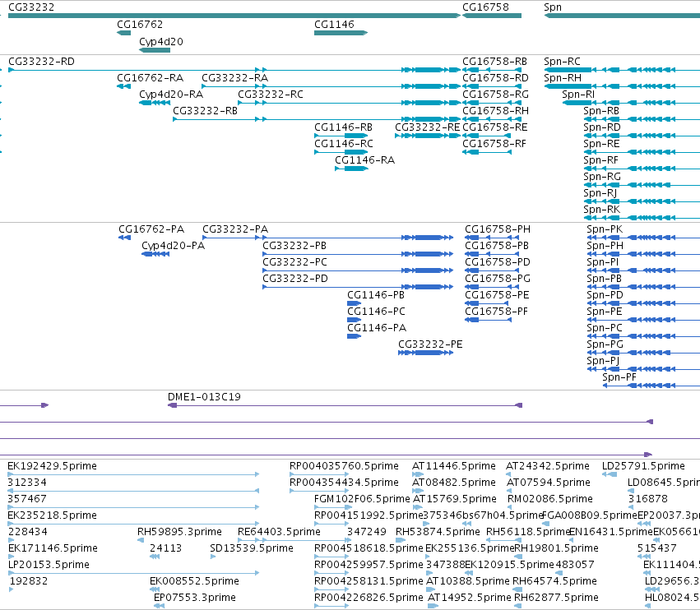Click transcript CG16758-RD

click(x=495, y=78)
